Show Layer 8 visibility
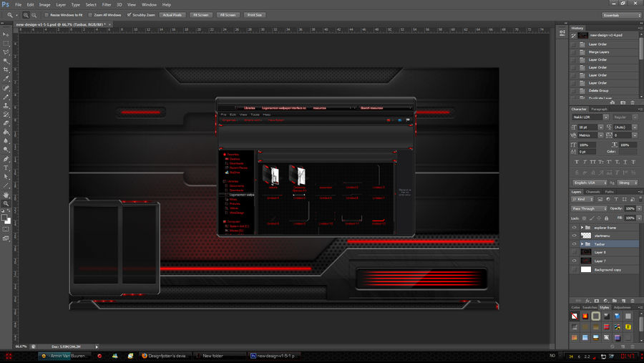 [574, 253]
